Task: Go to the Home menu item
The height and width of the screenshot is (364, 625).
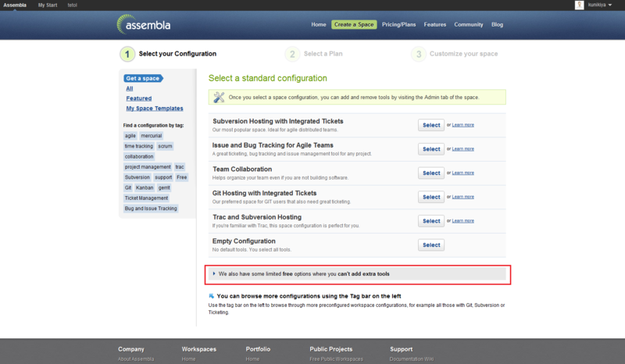Action: (x=319, y=25)
